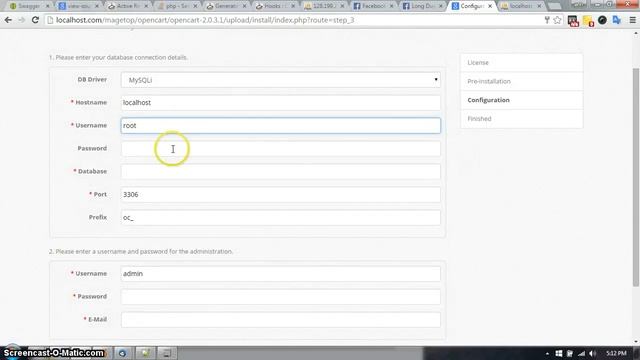Switch to the Hooks tab
This screenshot has width=640, height=360.
(x=275, y=6)
